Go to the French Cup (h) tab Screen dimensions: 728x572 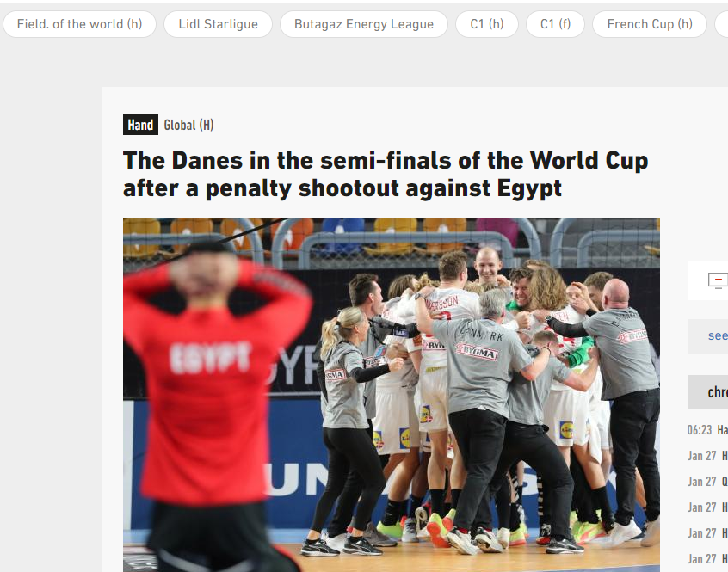point(650,24)
